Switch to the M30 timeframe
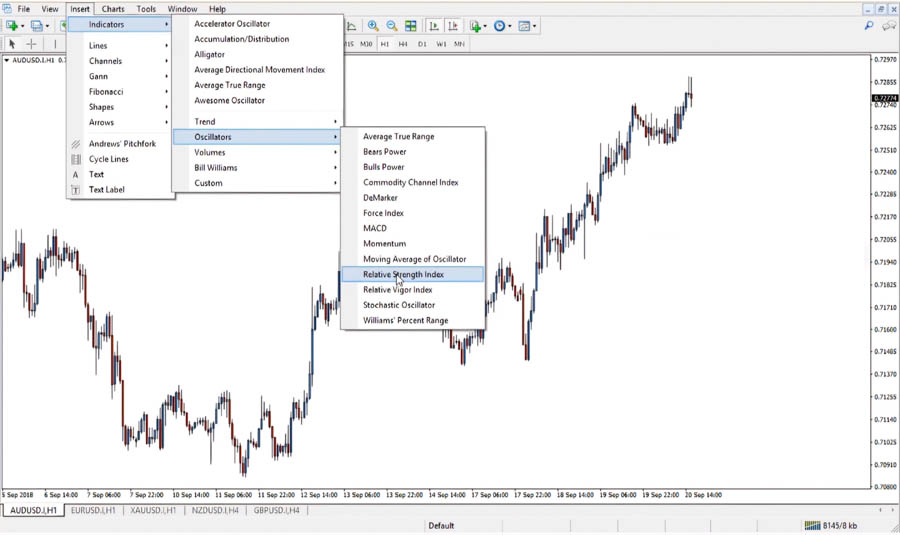The height and width of the screenshot is (535, 900). pyautogui.click(x=366, y=44)
